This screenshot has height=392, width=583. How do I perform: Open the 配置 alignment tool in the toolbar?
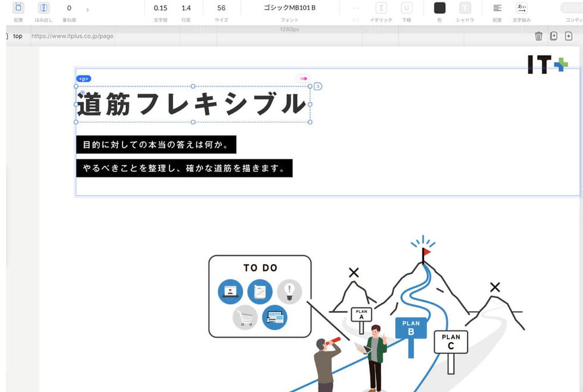(x=18, y=8)
